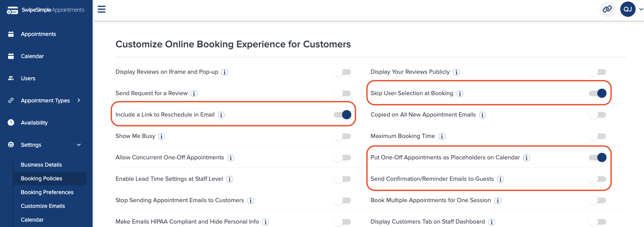The height and width of the screenshot is (227, 644).
Task: Select the Settings menu item
Action: point(31,145)
